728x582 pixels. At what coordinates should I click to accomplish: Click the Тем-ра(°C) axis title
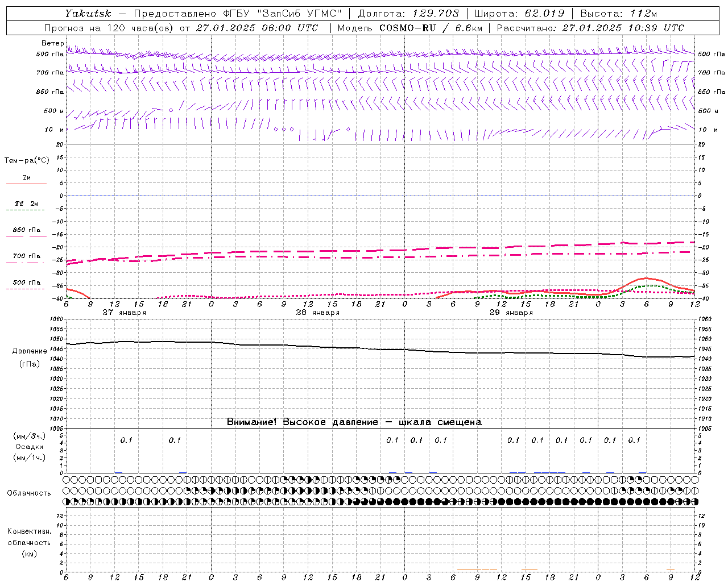pyautogui.click(x=27, y=161)
